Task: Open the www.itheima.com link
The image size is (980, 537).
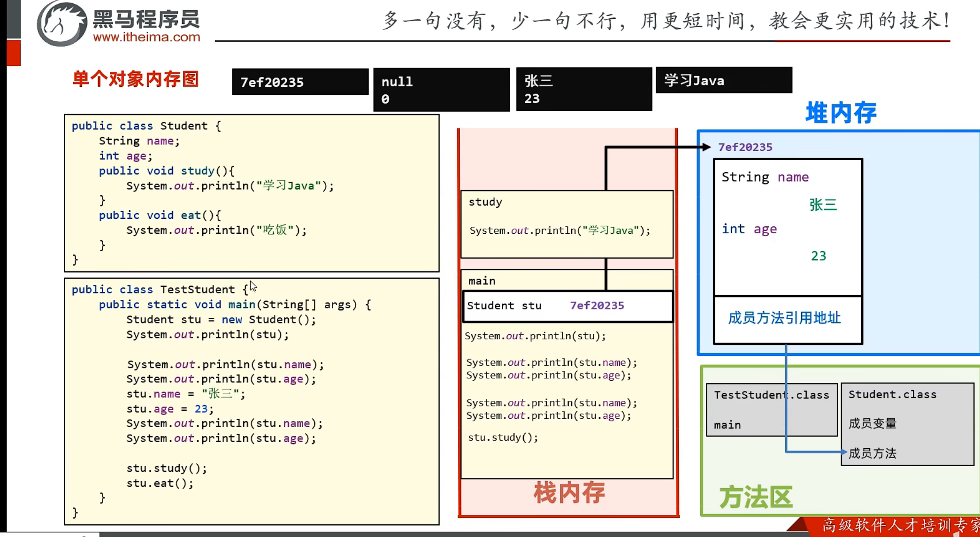Action: tap(146, 37)
